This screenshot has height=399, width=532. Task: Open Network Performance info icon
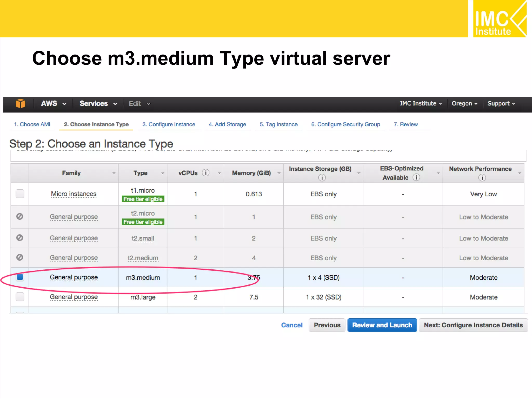(482, 178)
